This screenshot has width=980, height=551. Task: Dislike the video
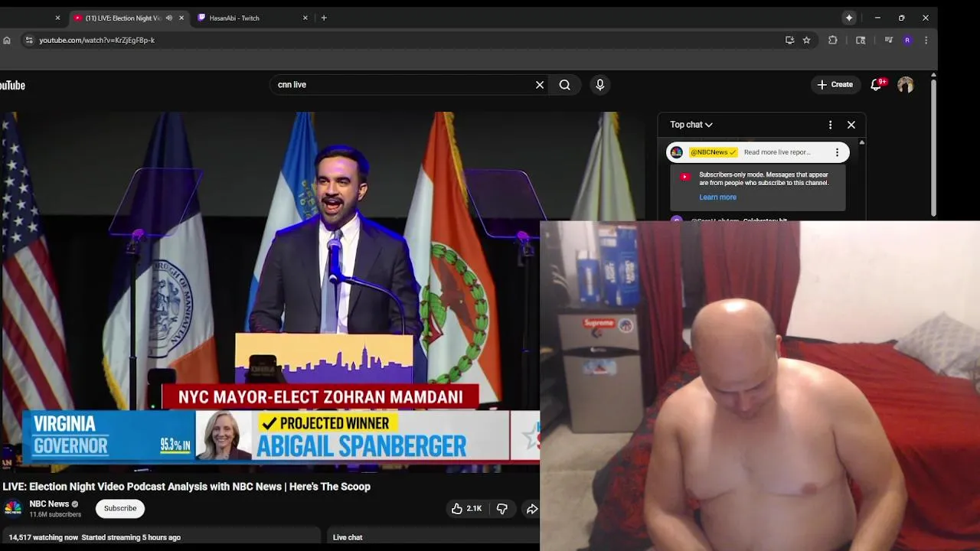[x=502, y=508]
